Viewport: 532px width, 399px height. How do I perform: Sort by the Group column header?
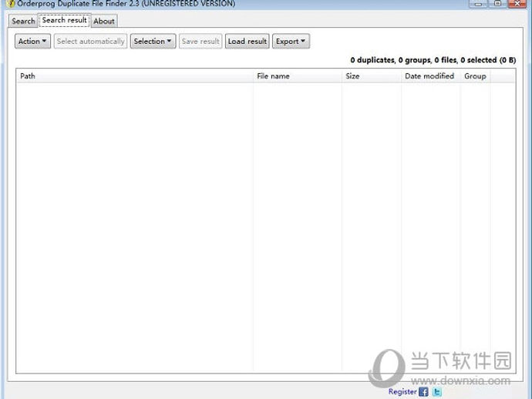click(476, 76)
